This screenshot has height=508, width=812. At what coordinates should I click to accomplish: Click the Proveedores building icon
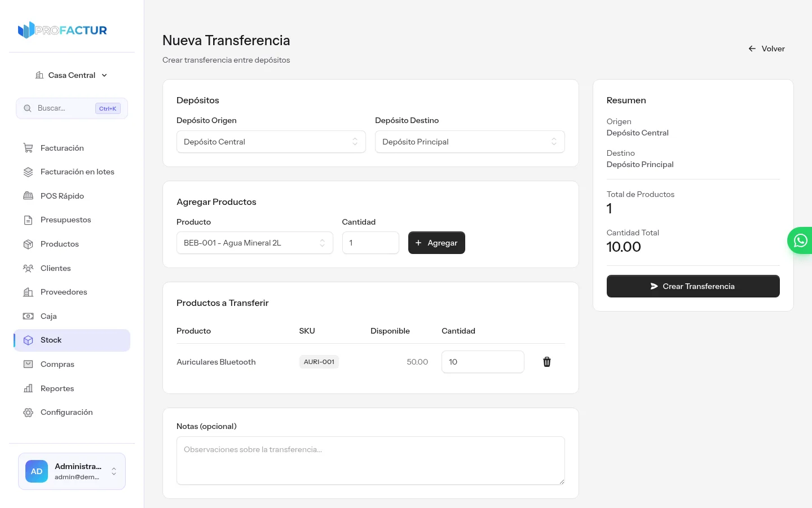pos(28,292)
